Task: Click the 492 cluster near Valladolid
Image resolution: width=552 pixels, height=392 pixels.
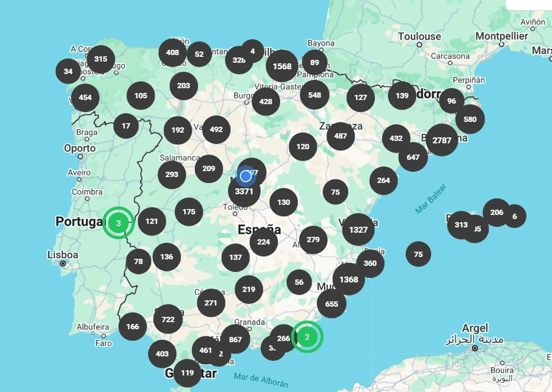Action: pos(216,130)
